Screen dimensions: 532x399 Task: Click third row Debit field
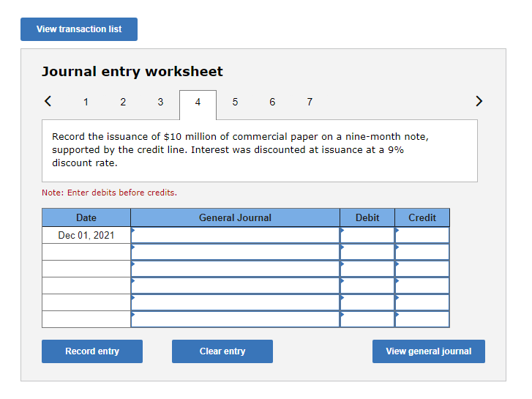coord(367,269)
